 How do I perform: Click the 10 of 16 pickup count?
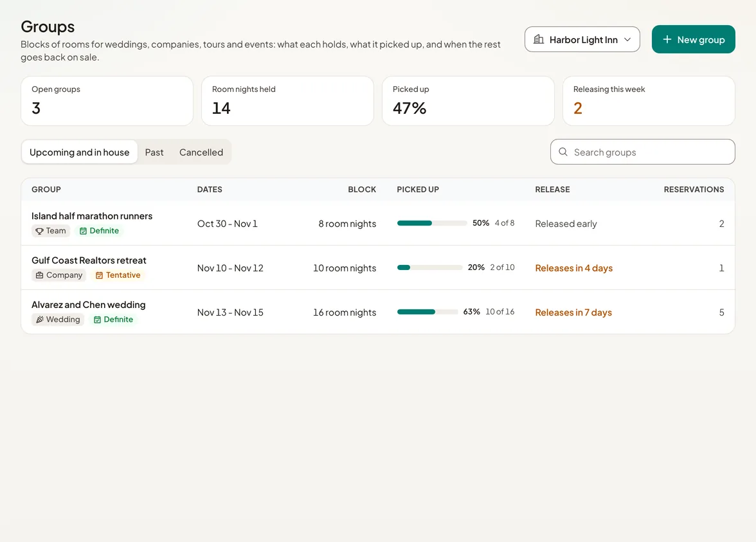500,312
